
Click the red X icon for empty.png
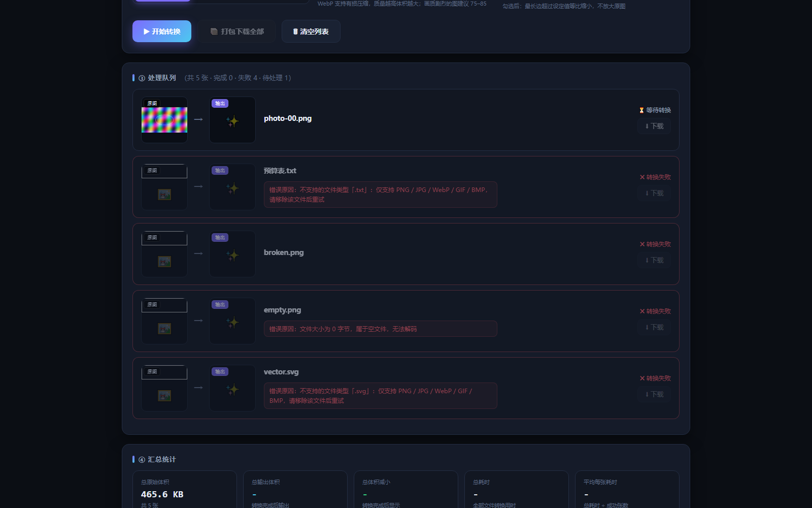[642, 311]
